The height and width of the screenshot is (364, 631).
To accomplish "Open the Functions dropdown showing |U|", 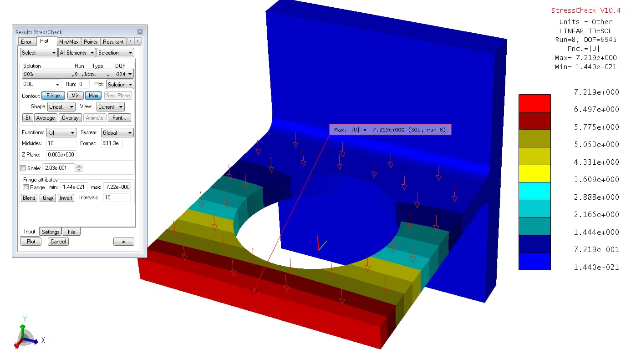I will coord(61,132).
